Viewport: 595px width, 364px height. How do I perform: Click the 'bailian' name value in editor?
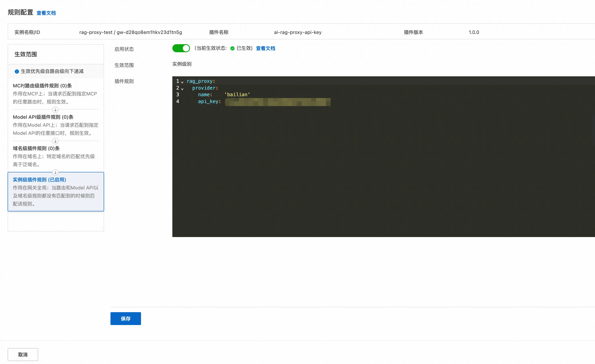(237, 95)
